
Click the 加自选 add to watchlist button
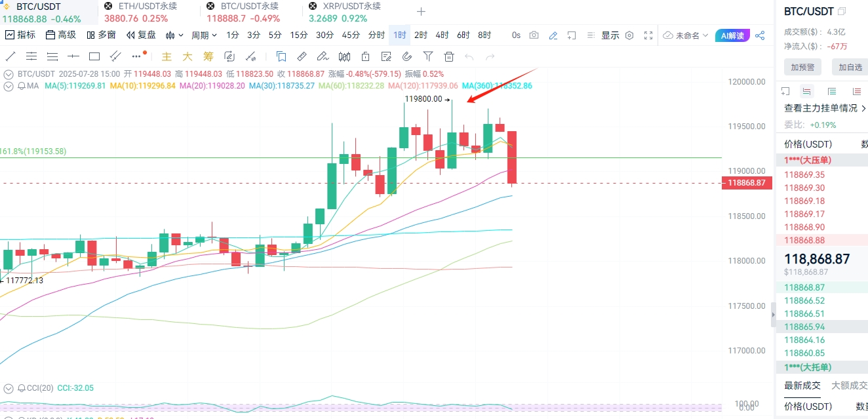coord(850,67)
